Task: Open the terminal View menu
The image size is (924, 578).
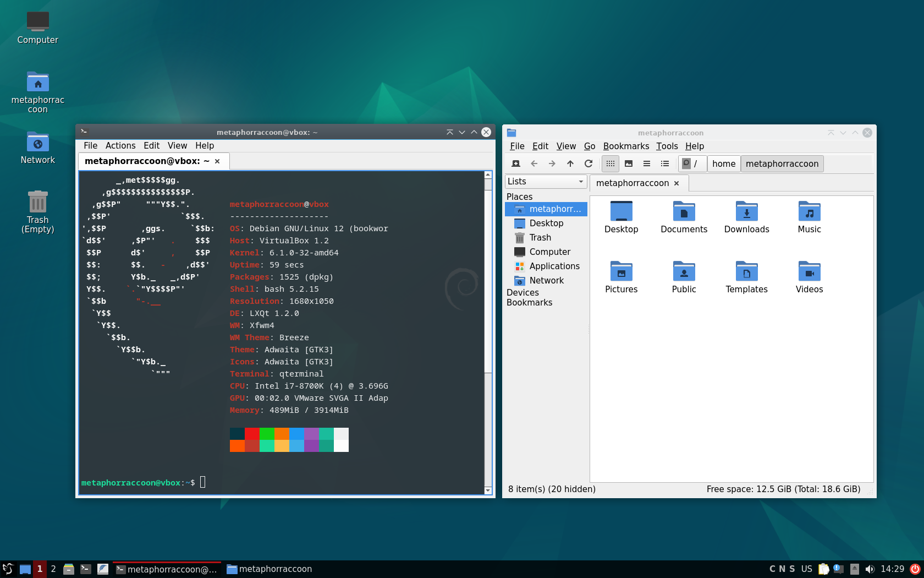Action: tap(177, 146)
